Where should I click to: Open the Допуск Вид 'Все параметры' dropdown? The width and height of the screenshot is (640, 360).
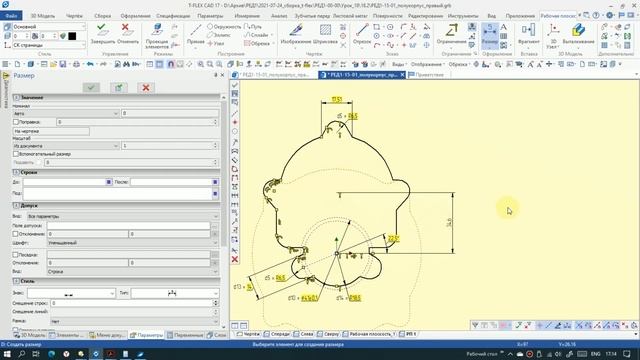(x=123, y=216)
